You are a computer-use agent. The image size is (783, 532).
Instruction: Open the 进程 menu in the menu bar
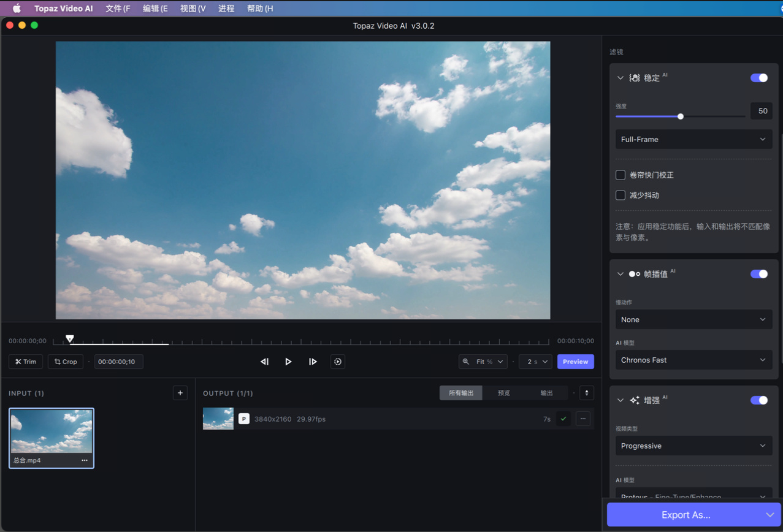click(x=226, y=9)
